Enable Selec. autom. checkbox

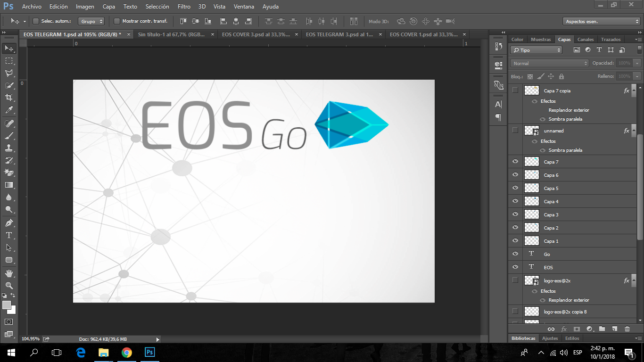36,21
